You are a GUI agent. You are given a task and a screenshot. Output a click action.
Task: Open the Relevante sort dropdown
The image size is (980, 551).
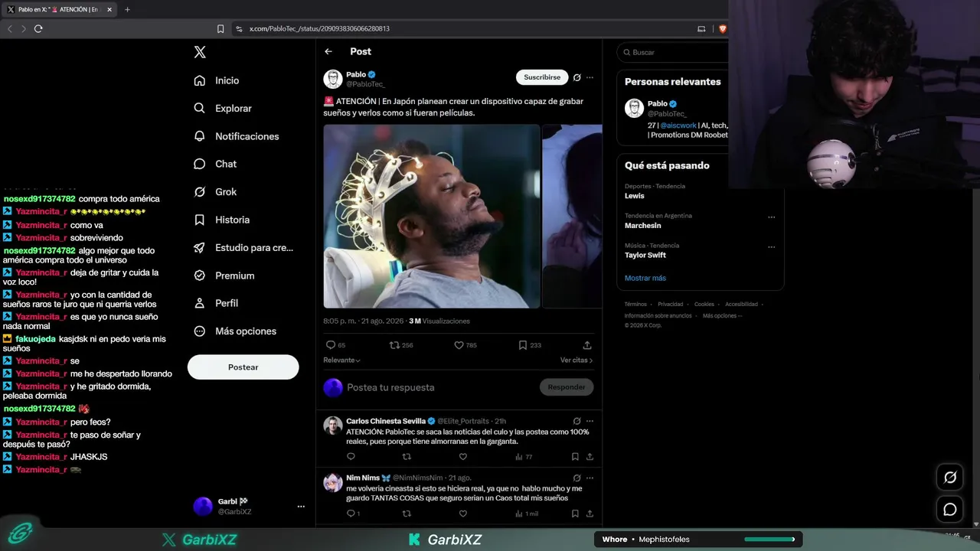342,360
